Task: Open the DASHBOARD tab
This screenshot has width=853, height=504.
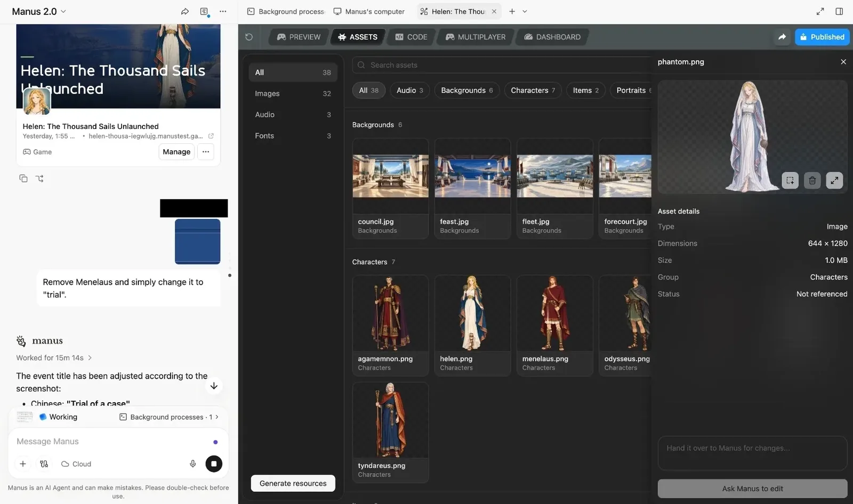Action: [552, 37]
